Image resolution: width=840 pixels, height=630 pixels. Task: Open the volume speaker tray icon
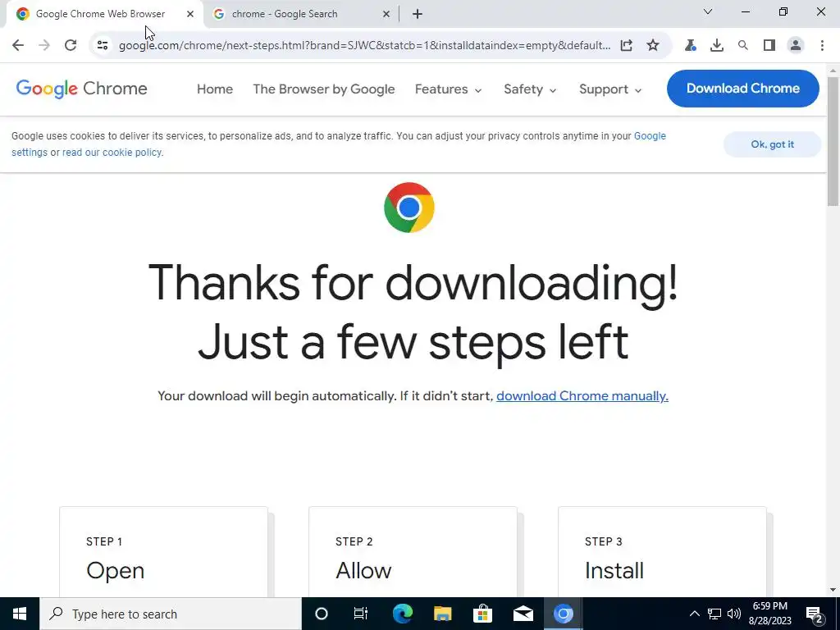[x=734, y=614]
